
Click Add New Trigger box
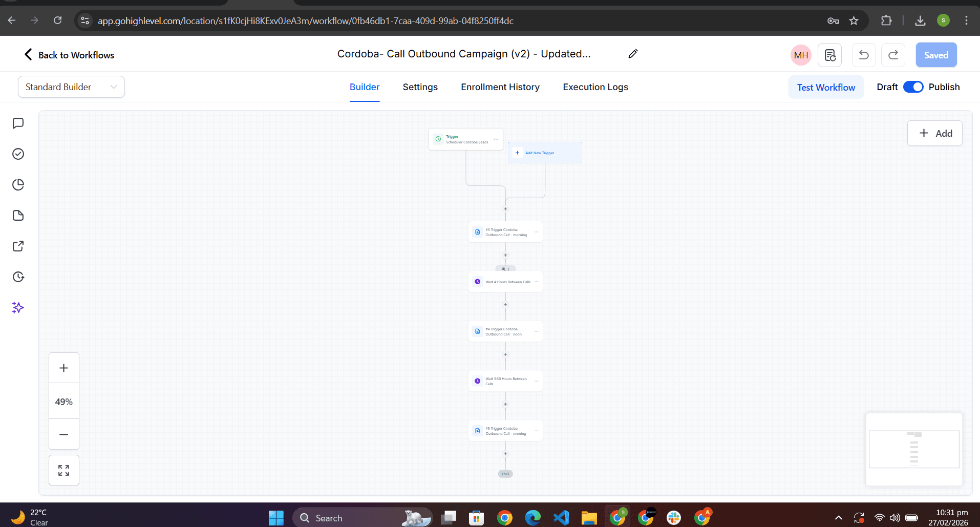click(545, 153)
